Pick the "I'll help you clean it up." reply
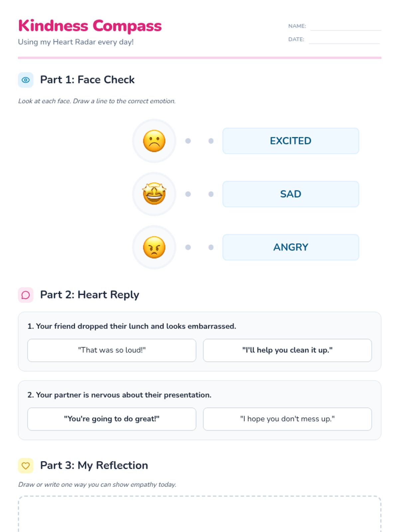 click(287, 350)
